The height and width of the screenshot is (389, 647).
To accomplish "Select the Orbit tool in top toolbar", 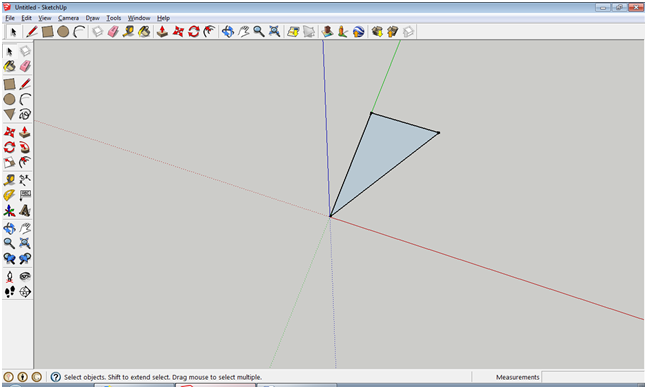I will pyautogui.click(x=228, y=31).
